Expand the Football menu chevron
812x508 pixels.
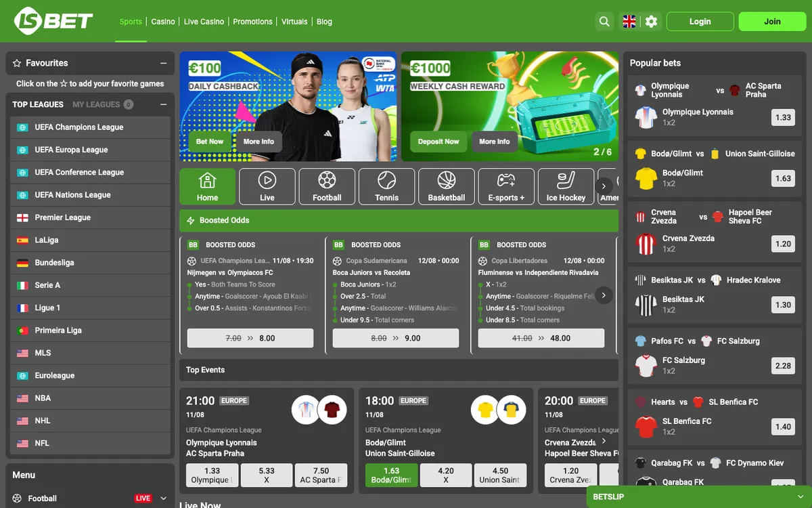click(x=163, y=499)
